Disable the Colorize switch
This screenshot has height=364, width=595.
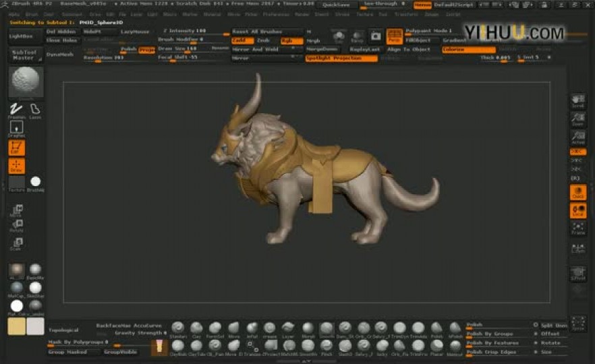tap(469, 50)
